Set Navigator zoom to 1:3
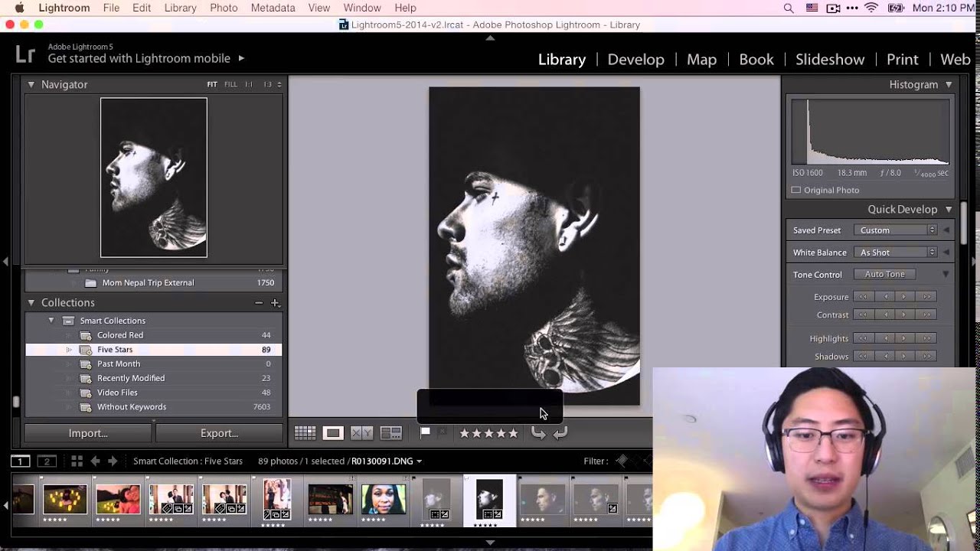The width and height of the screenshot is (980, 551). click(x=268, y=84)
